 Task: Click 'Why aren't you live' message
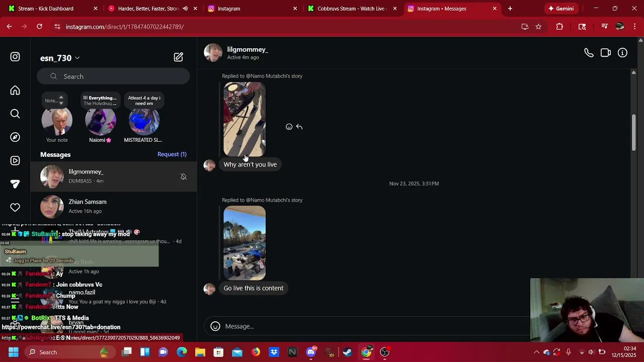click(x=250, y=164)
